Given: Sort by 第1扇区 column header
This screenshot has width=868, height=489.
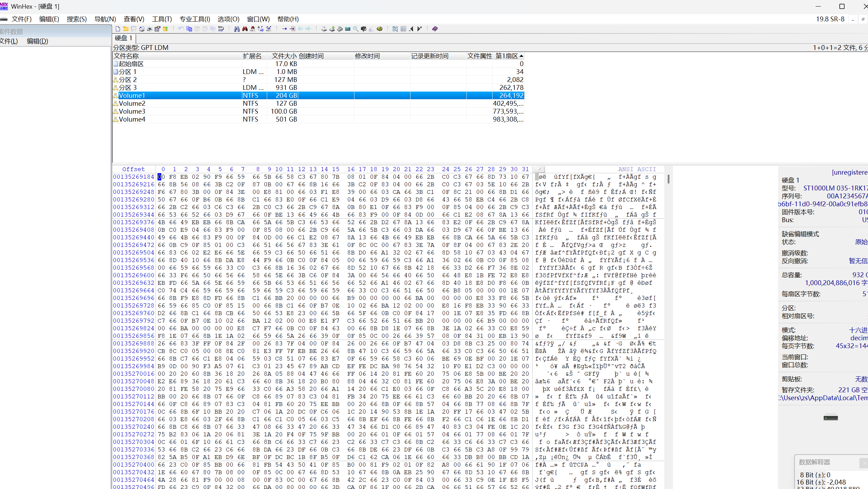Looking at the screenshot, I should (x=507, y=56).
